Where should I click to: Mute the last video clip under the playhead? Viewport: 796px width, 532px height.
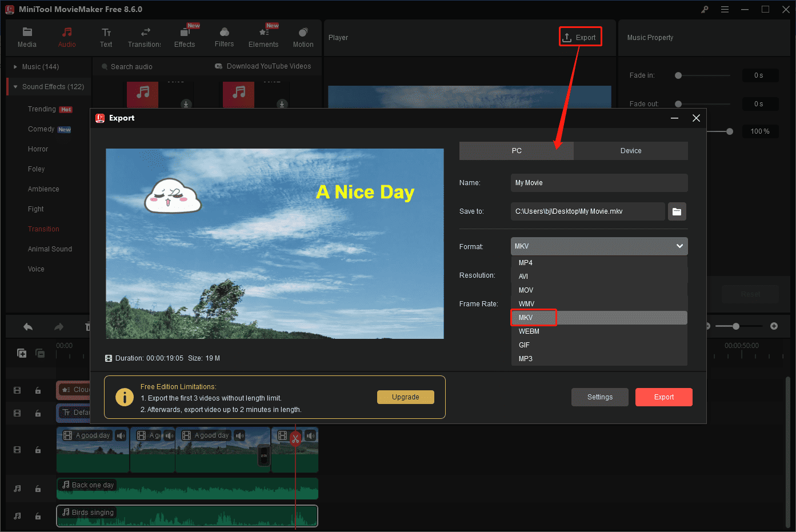pos(311,435)
